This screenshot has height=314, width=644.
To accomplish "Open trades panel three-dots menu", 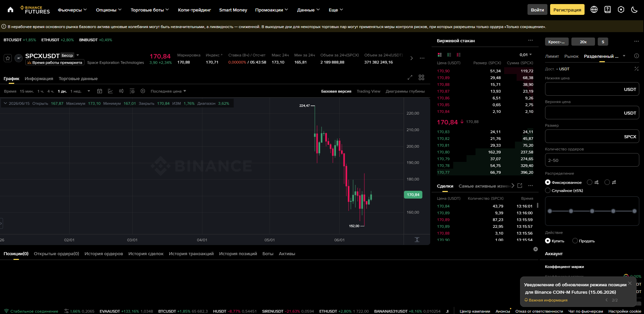I will point(531,186).
